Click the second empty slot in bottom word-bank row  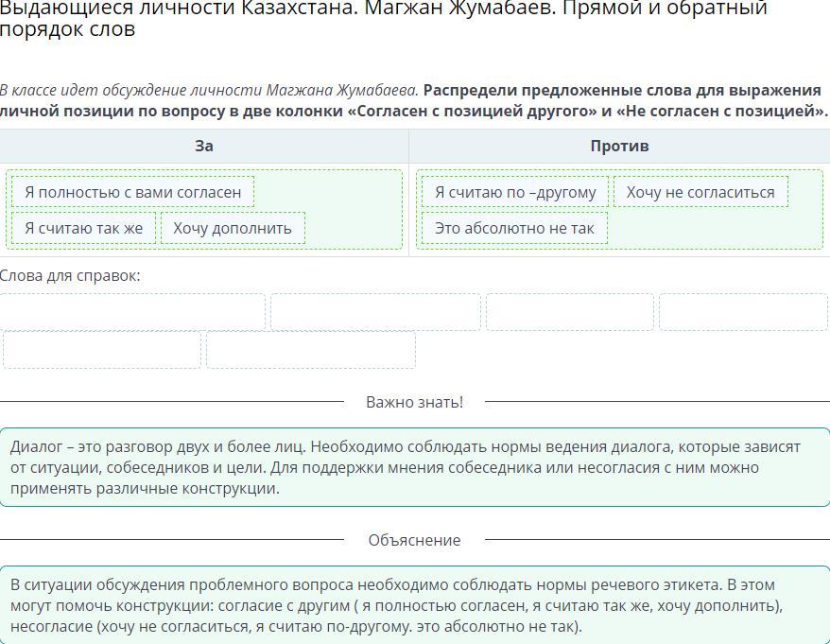pos(311,350)
